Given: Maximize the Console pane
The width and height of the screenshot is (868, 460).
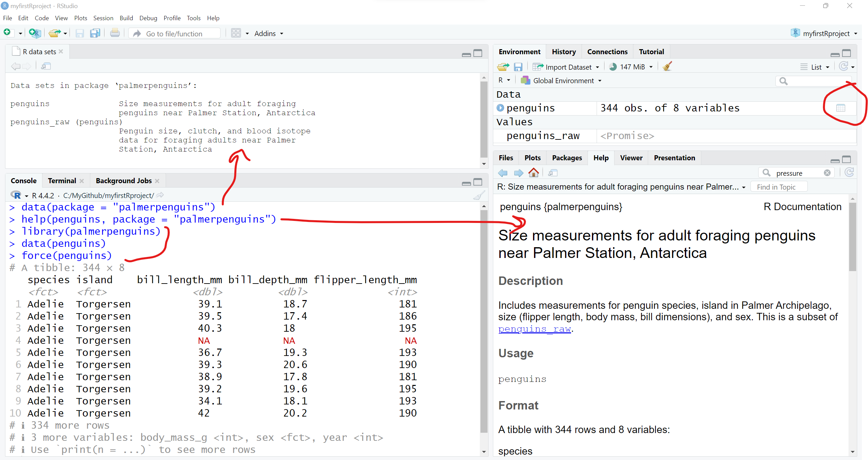Looking at the screenshot, I should (478, 182).
